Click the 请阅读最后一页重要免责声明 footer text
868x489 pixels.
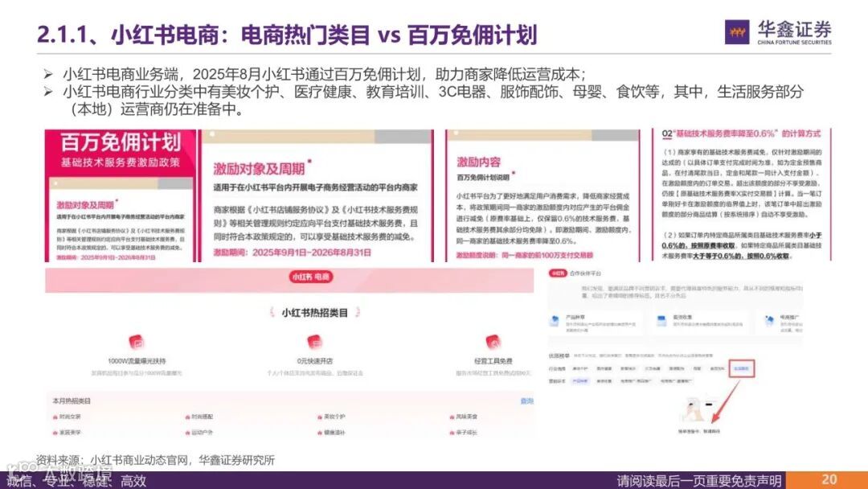pos(700,480)
